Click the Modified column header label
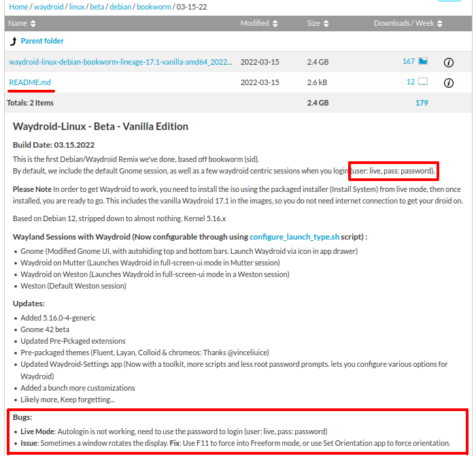 [254, 23]
